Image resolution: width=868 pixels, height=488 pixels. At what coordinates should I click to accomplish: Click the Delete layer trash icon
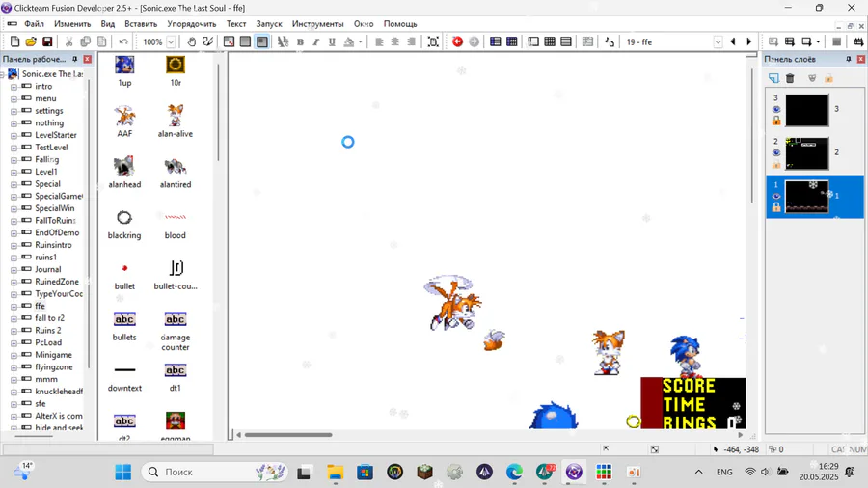[790, 78]
